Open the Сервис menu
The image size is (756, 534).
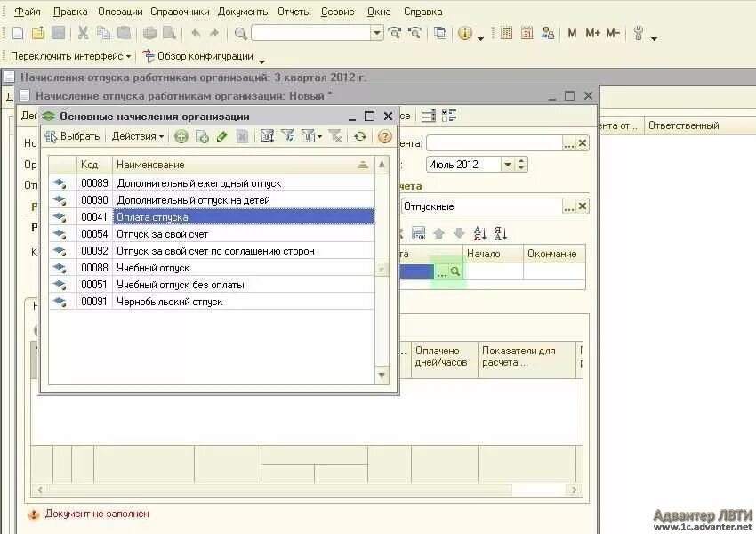pyautogui.click(x=337, y=12)
